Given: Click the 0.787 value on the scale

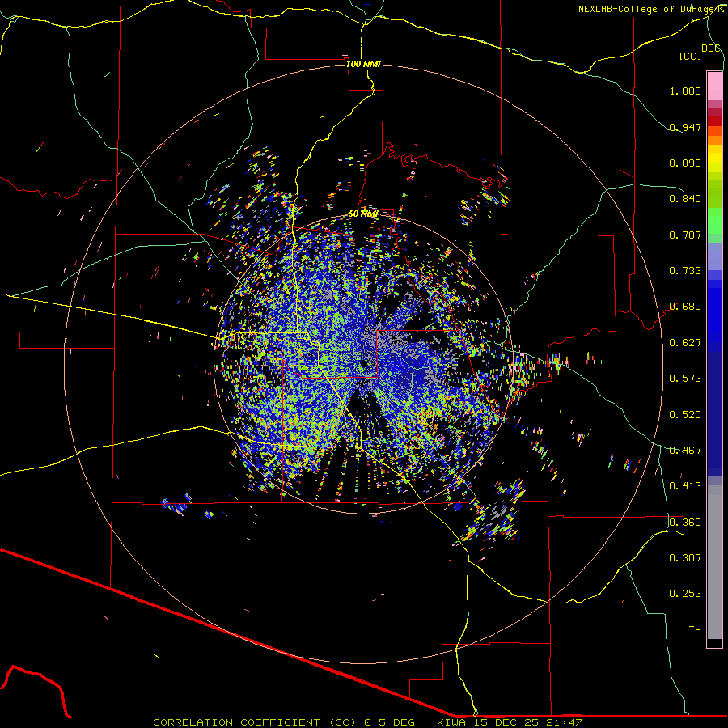Looking at the screenshot, I should click(x=685, y=235).
